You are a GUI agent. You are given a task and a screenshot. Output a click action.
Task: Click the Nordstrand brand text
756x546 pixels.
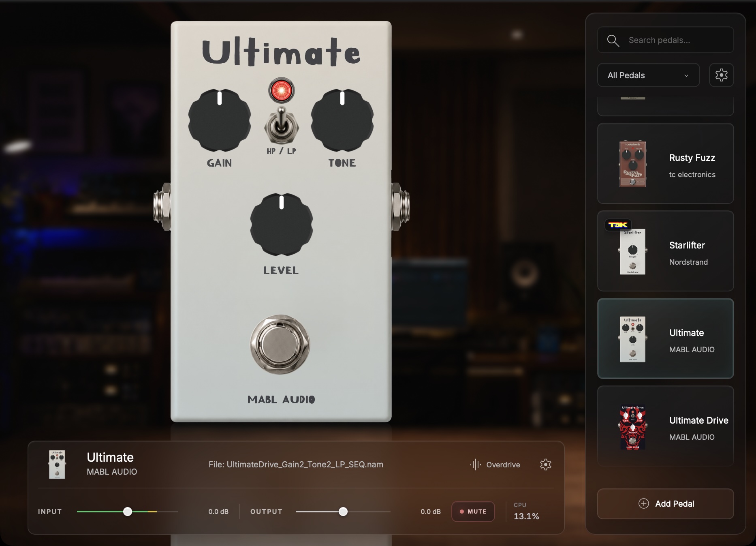[688, 262]
